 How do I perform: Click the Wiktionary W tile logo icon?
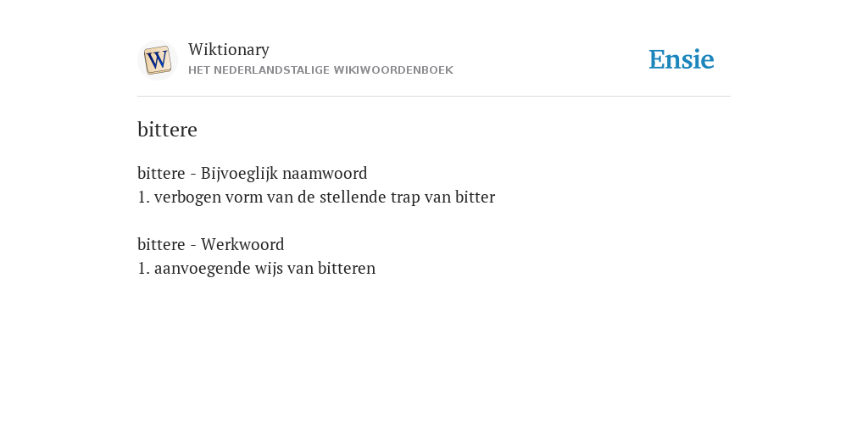coord(157,60)
